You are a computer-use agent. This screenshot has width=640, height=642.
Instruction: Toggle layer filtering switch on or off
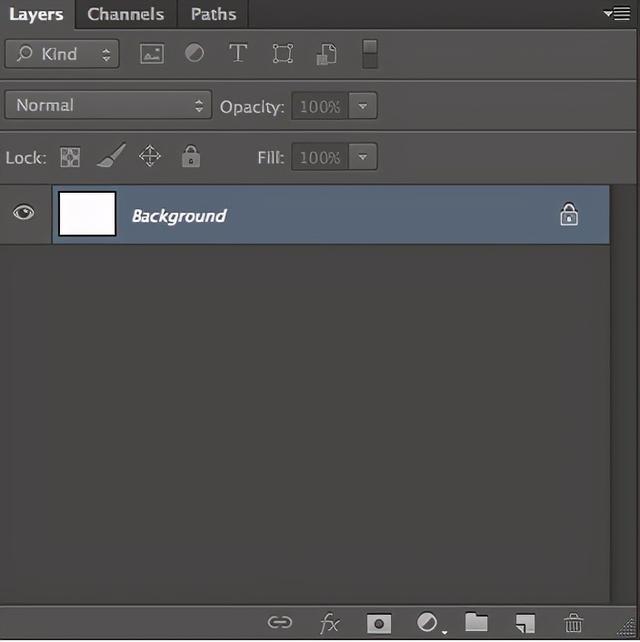[x=370, y=54]
